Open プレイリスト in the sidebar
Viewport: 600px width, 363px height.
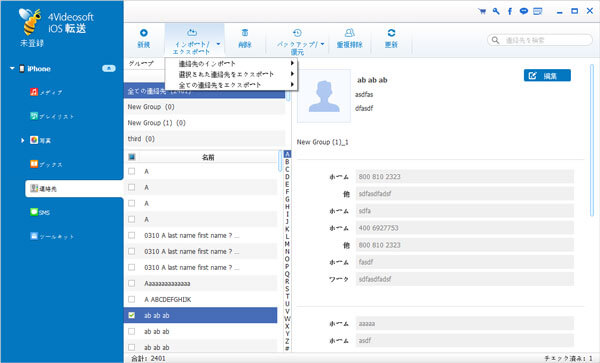(x=52, y=116)
